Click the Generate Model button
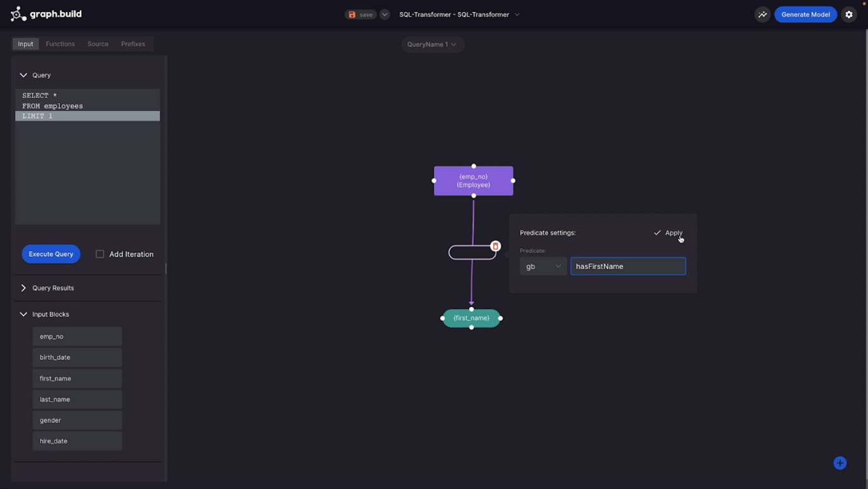Image resolution: width=868 pixels, height=489 pixels. (x=806, y=14)
